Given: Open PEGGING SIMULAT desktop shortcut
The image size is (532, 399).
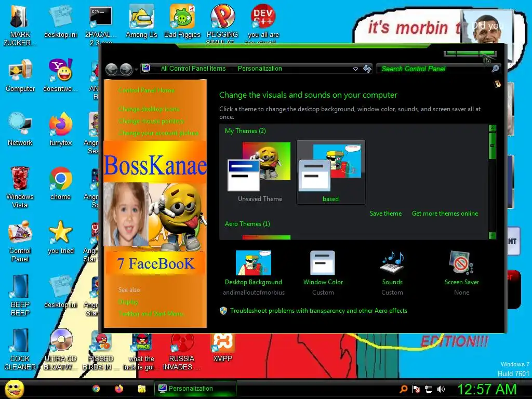Looking at the screenshot, I should click(222, 24).
